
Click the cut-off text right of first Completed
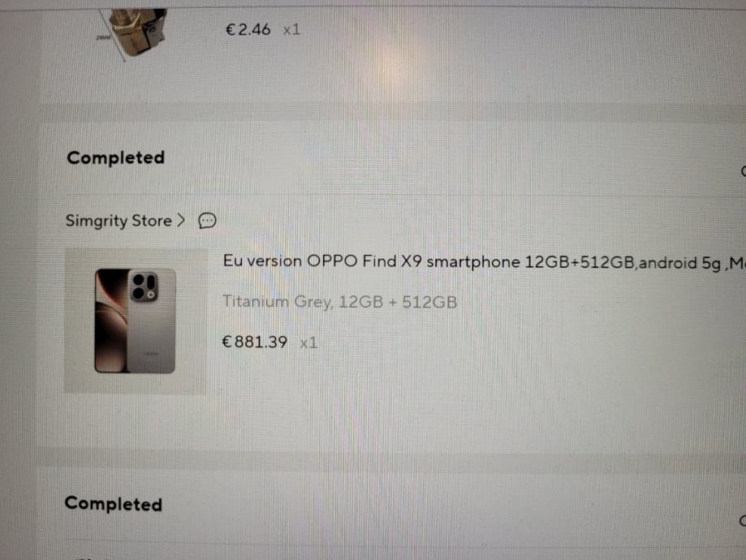pos(743,171)
